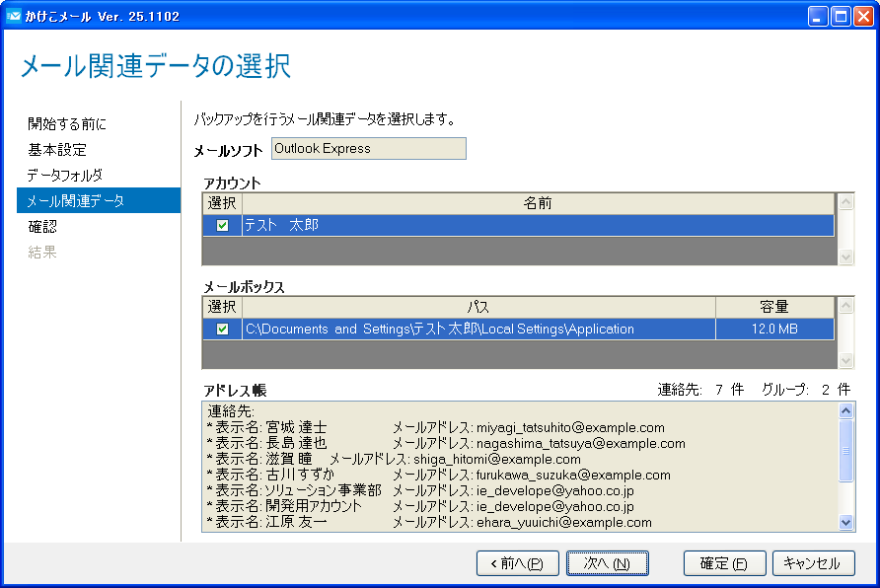This screenshot has width=880, height=588.
Task: Click the mailbox 容量 column header
Action: tap(774, 307)
